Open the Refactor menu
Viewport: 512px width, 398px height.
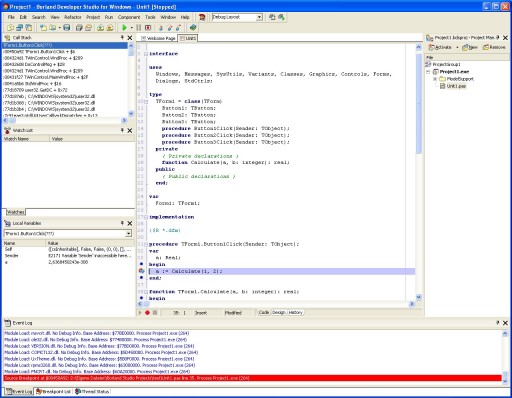pos(73,17)
